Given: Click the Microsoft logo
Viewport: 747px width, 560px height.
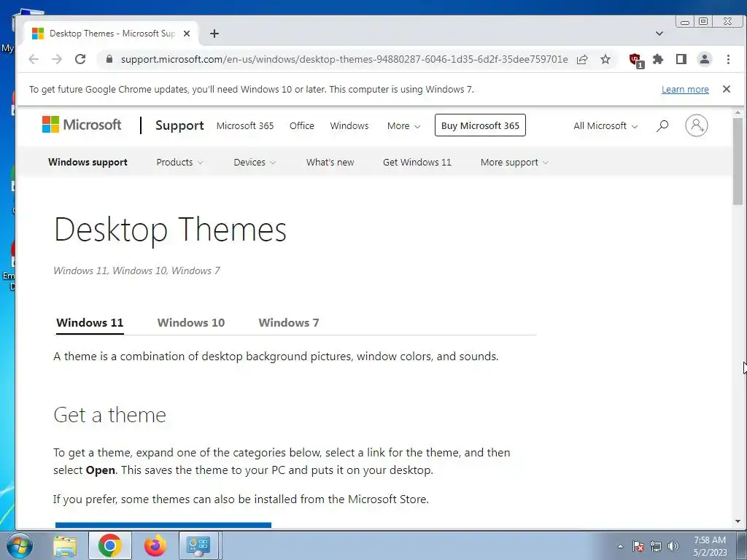Looking at the screenshot, I should pyautogui.click(x=82, y=125).
